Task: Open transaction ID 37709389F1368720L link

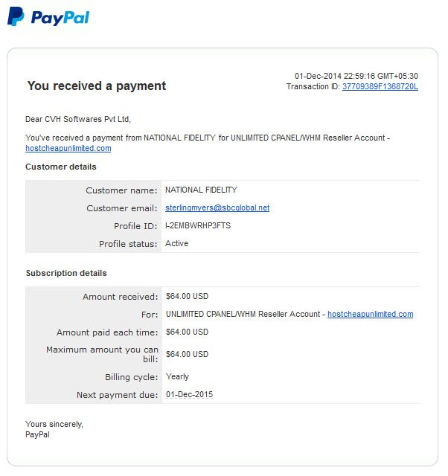Action: pos(380,86)
